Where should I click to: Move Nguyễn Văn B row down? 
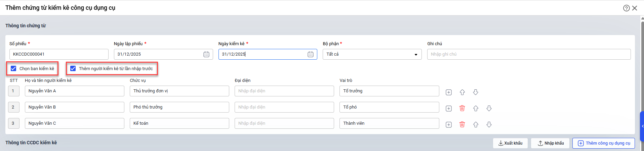[489, 108]
